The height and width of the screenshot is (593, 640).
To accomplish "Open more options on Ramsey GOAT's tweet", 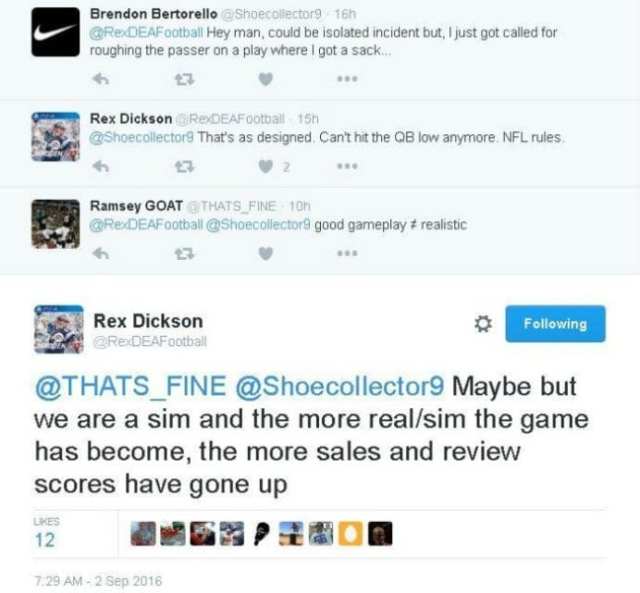I will pyautogui.click(x=347, y=253).
